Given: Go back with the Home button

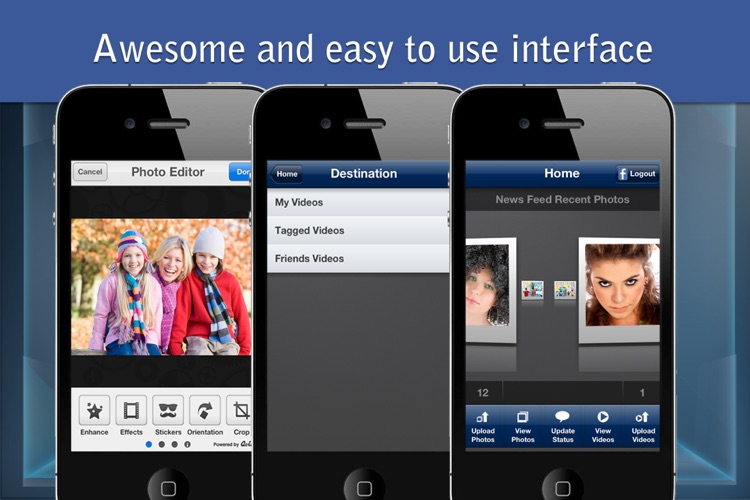Looking at the screenshot, I should click(x=286, y=174).
